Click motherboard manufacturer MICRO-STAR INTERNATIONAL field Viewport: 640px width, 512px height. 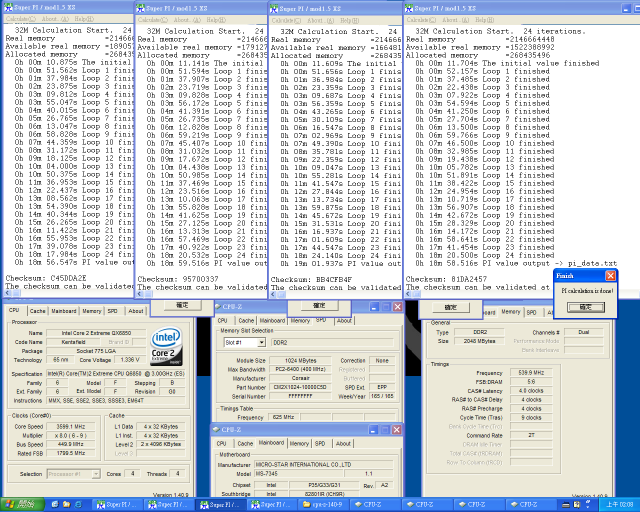pyautogui.click(x=324, y=465)
